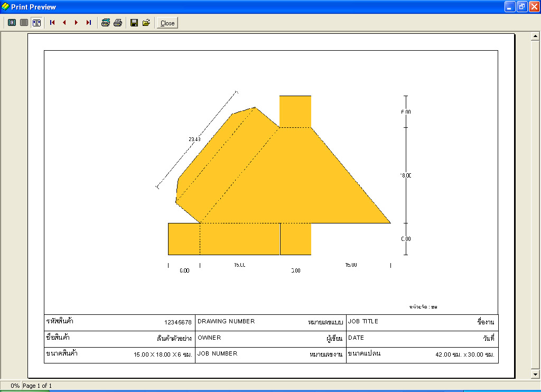Jump to the first page
541x392 pixels.
pyautogui.click(x=52, y=23)
